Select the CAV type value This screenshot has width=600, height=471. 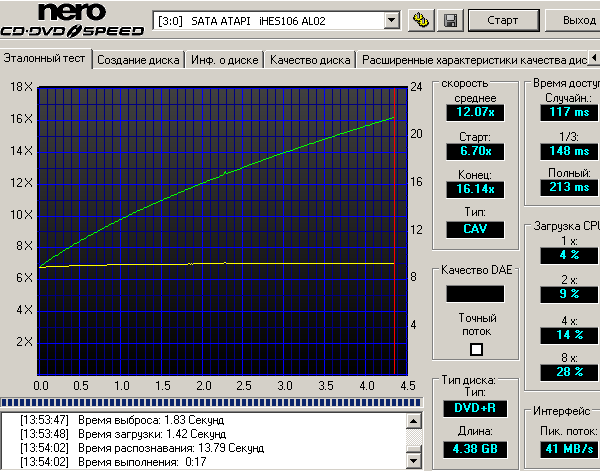[475, 229]
